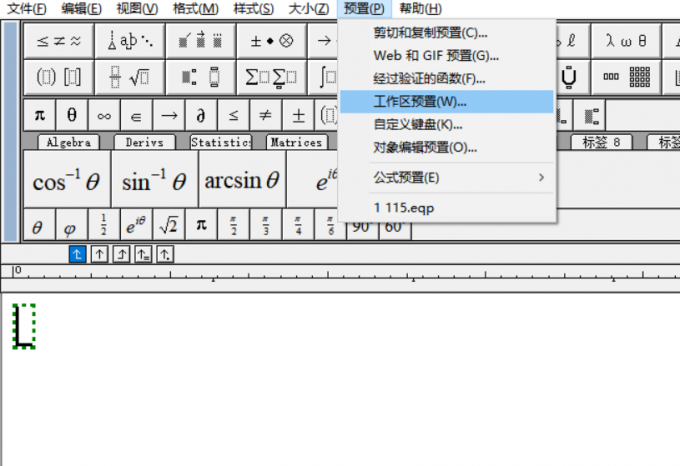Select the decimal tab stop button
This screenshot has height=466, width=680.
165,254
